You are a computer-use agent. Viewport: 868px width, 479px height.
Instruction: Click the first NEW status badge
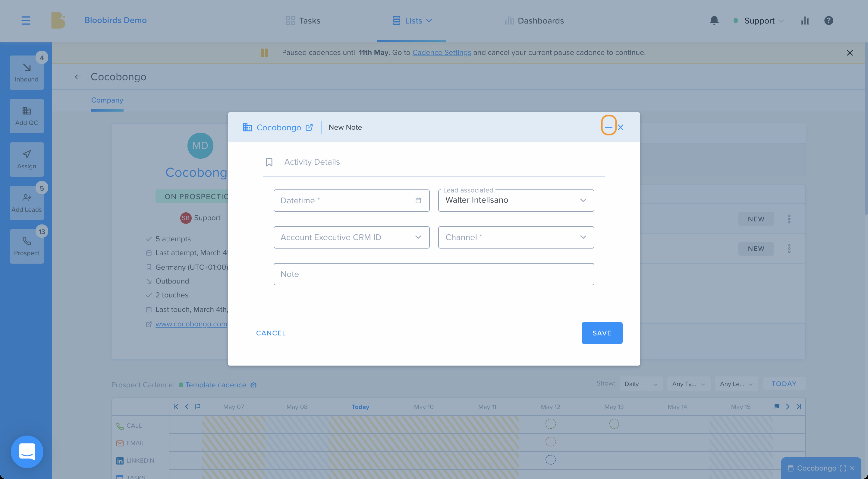[x=756, y=219]
